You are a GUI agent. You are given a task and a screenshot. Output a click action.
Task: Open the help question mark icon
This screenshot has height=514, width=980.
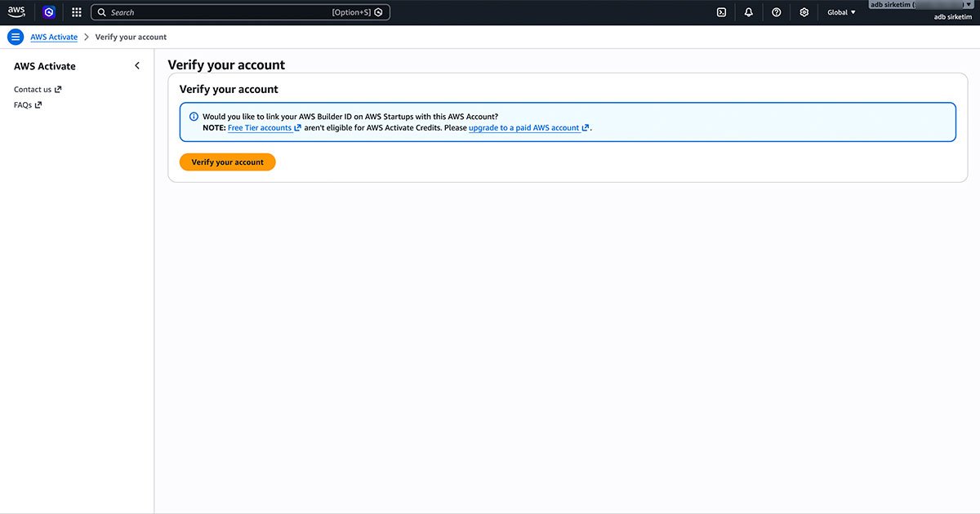click(x=777, y=12)
